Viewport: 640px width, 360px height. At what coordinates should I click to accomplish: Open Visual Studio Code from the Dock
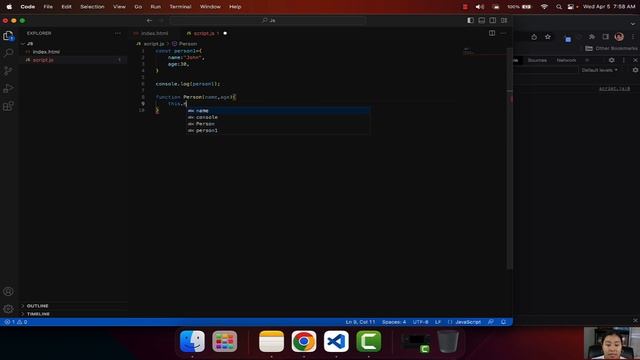pos(336,341)
